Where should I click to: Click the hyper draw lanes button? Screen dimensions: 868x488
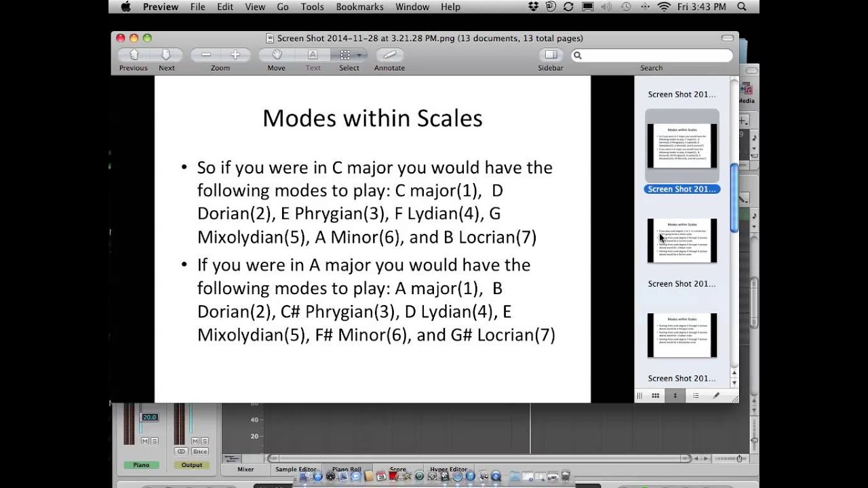232,459
